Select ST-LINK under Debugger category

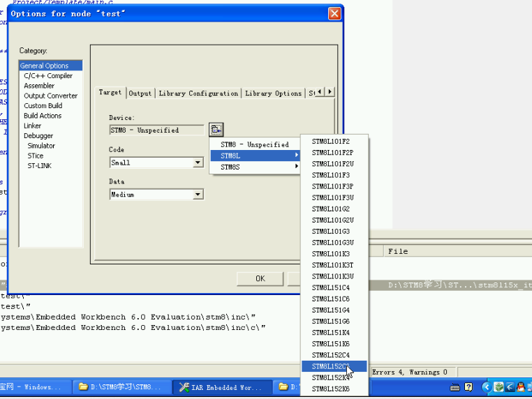coord(40,165)
